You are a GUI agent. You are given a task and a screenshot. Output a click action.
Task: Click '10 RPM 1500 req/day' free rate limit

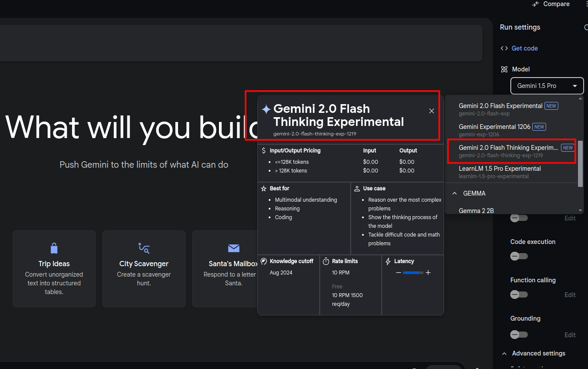347,300
